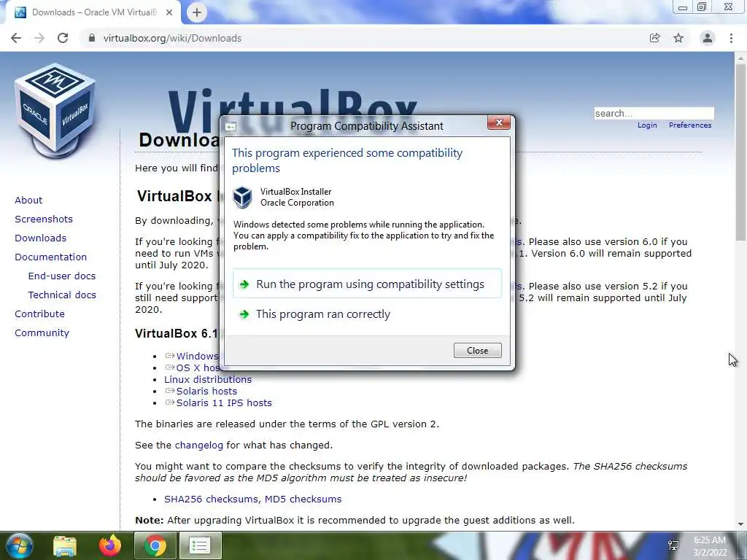The width and height of the screenshot is (747, 560).
Task: Open the MD5 checksums link
Action: pos(303,499)
